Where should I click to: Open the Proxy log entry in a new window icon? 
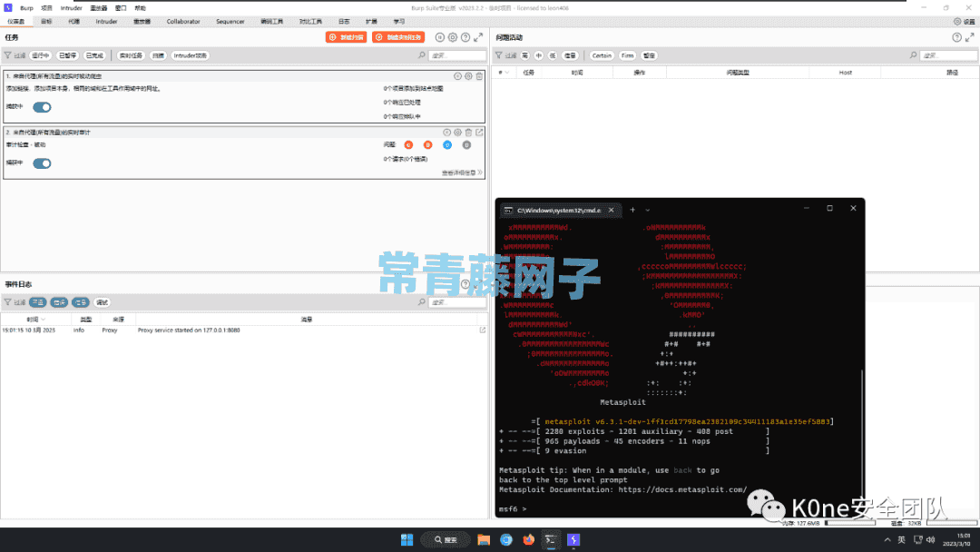point(482,330)
